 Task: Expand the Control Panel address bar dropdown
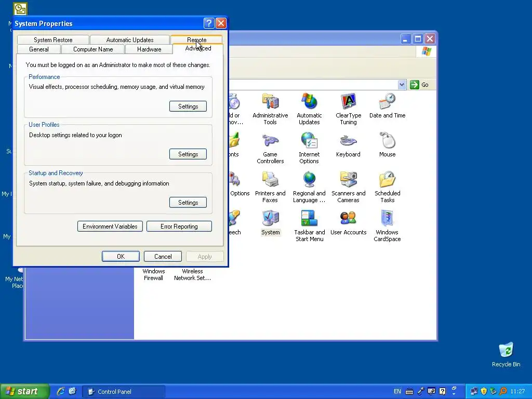click(x=402, y=85)
